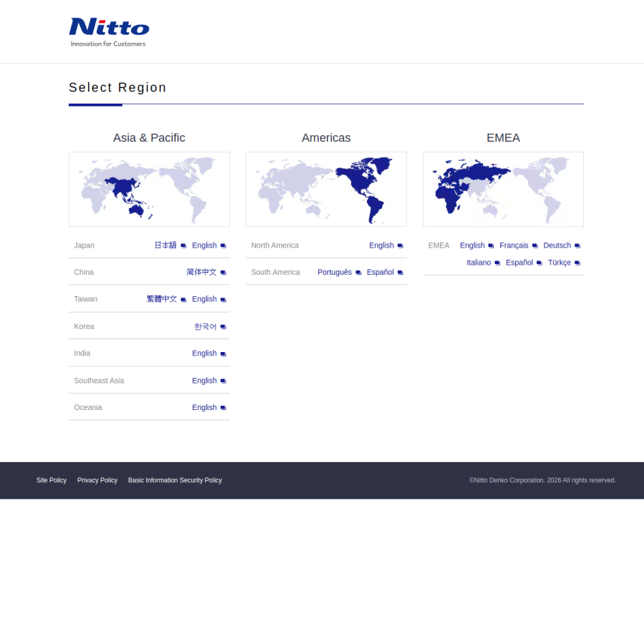Click the Southeast Asia row label
Screen dimensions: 644x644
coord(99,381)
